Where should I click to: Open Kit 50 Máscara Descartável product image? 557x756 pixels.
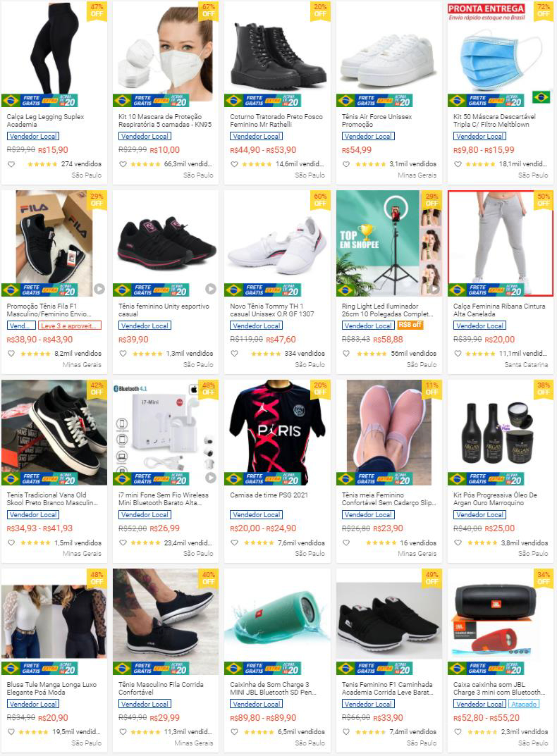coord(500,54)
